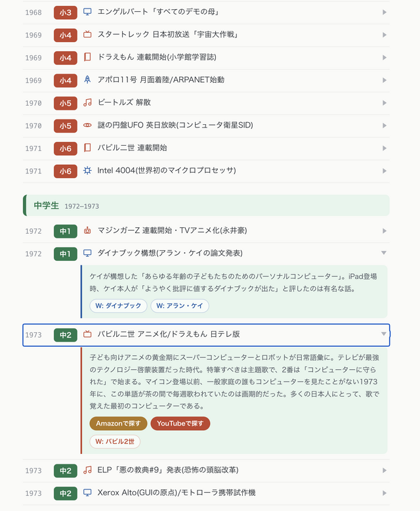Click 小6 badge on バビル二世 連載開始 row
Viewport: 420px width, 511px height.
tap(66, 148)
